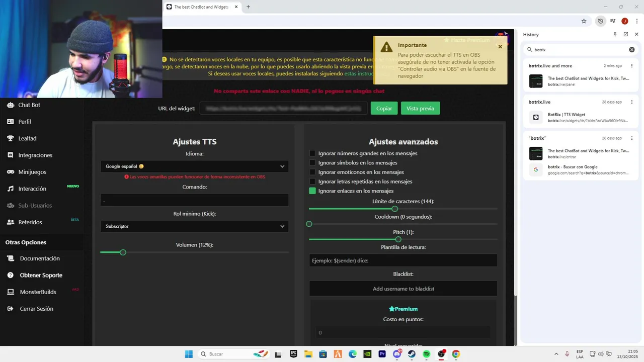Click the Comando input field
The width and height of the screenshot is (644, 362).
[x=194, y=200]
